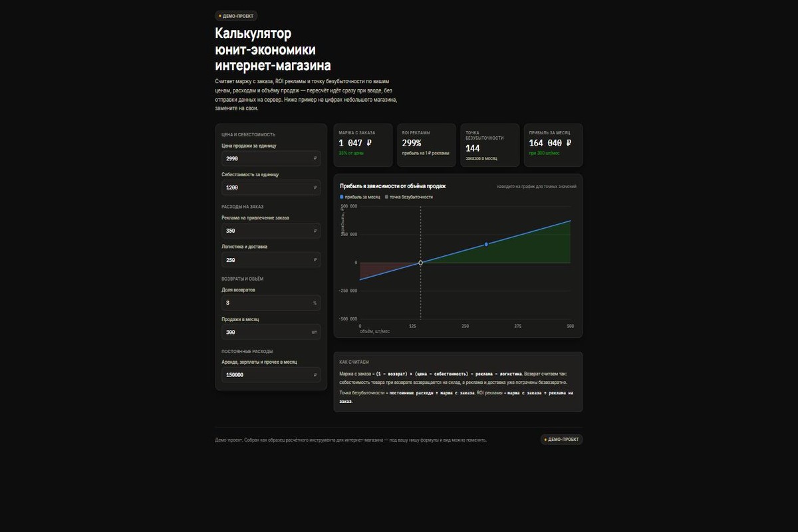Click the blue legend swatch for прибыль за месяц

342,197
